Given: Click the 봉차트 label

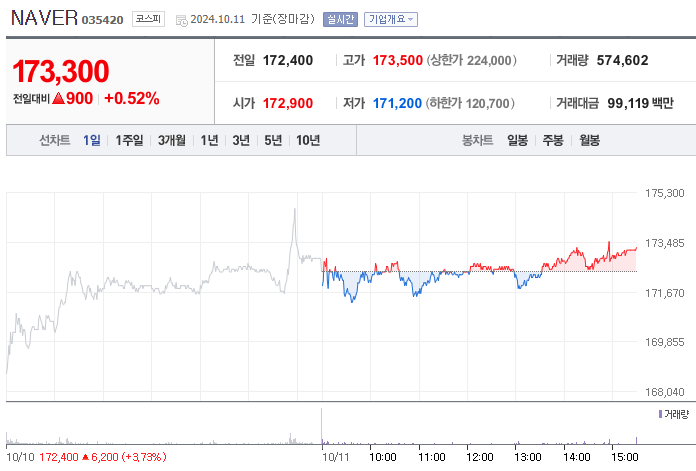Looking at the screenshot, I should click(478, 140).
